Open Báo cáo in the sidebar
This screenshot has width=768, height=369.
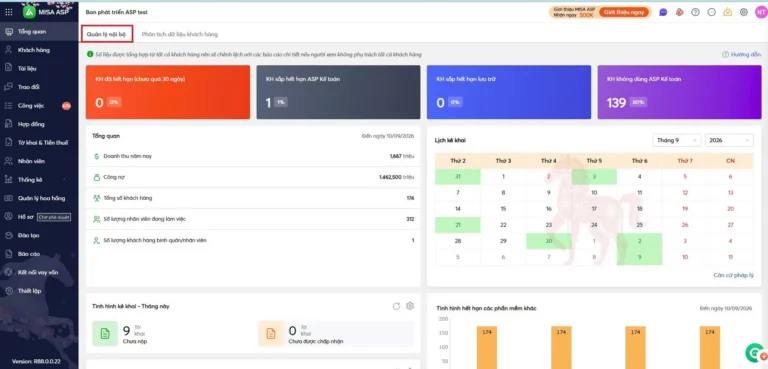point(39,254)
